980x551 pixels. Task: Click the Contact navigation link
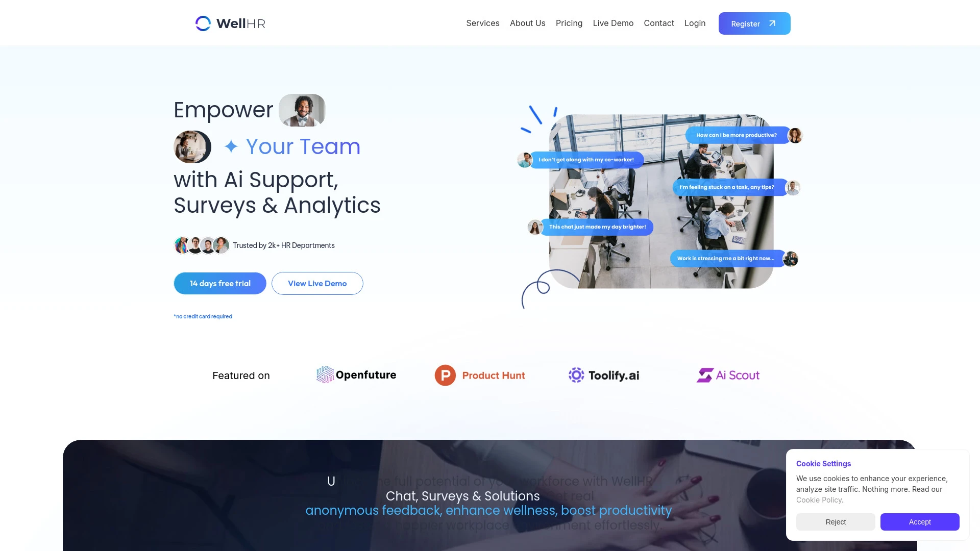(x=659, y=23)
